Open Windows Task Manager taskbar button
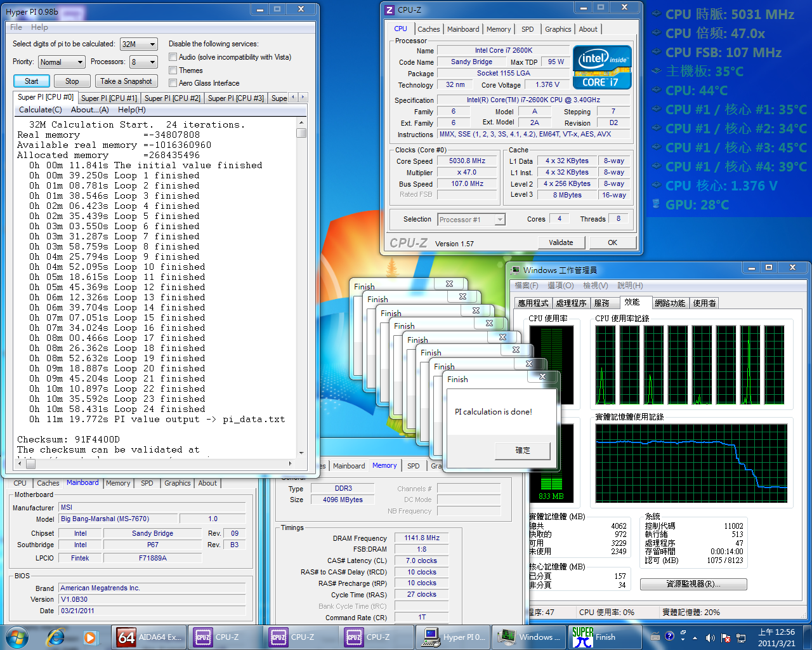812x650 pixels. (530, 637)
